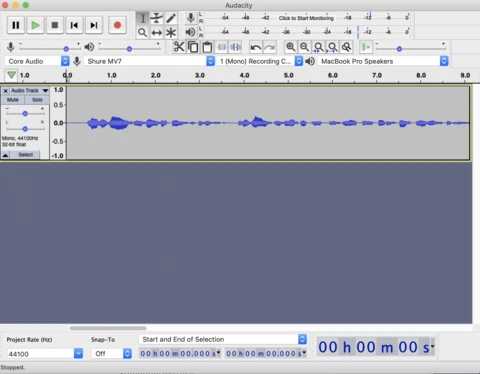Open 'Start and End of Selection' dropdown
This screenshot has height=374, width=480.
(223, 339)
